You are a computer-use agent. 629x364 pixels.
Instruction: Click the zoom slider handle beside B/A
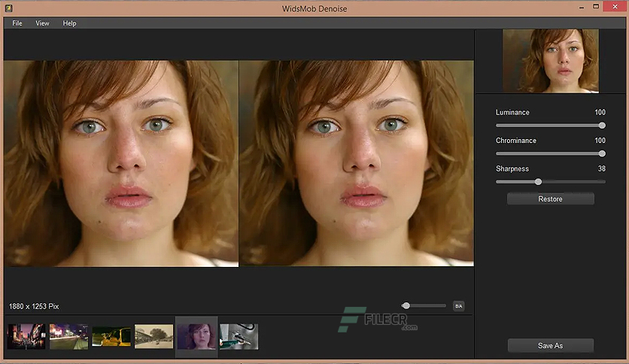coord(406,306)
